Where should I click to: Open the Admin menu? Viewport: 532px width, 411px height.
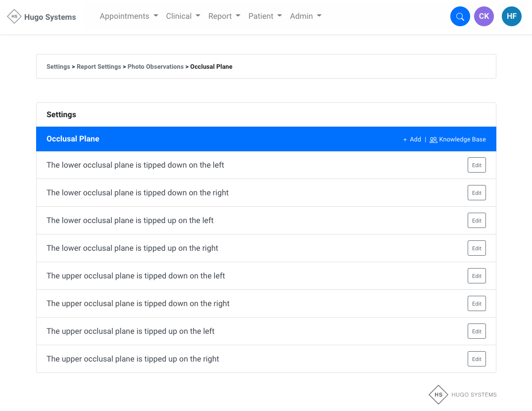[305, 16]
